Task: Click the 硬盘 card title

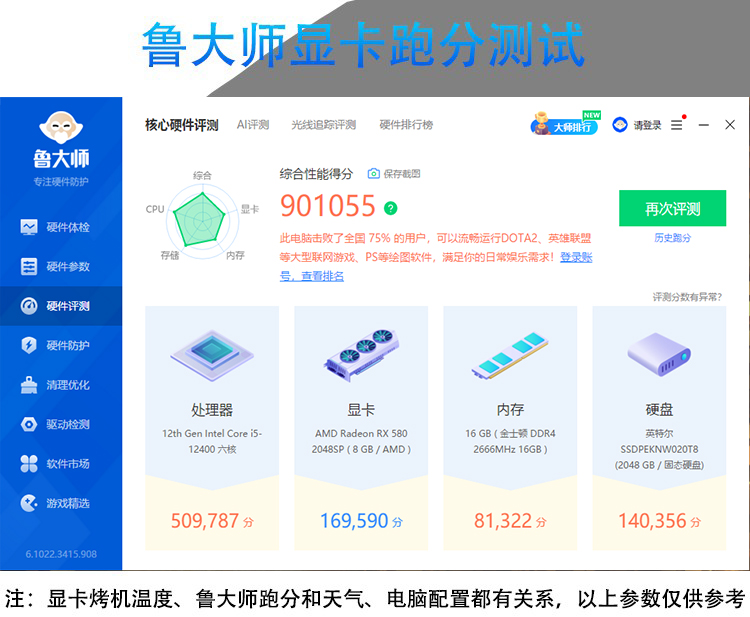Action: pos(659,410)
